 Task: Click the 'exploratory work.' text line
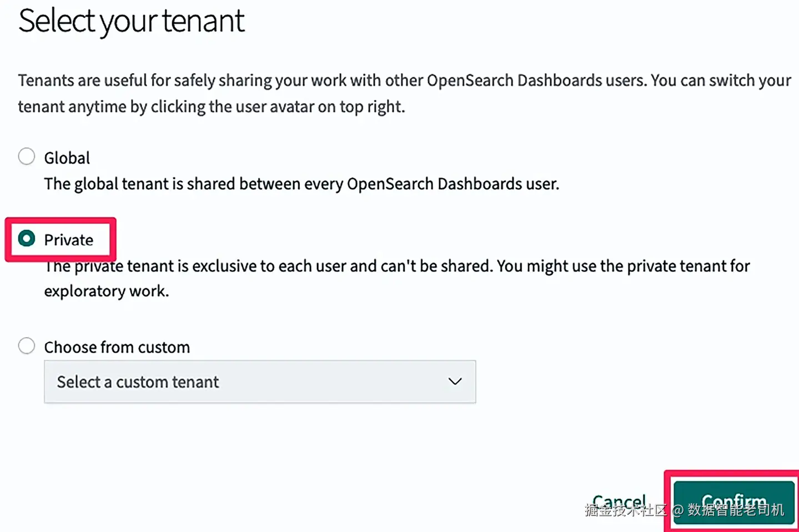click(x=107, y=291)
